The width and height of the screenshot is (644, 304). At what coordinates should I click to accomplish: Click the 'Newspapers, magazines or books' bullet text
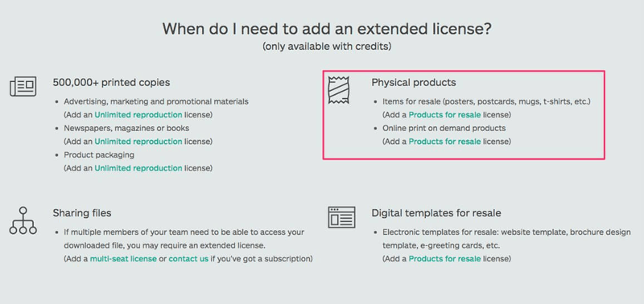[x=126, y=128]
